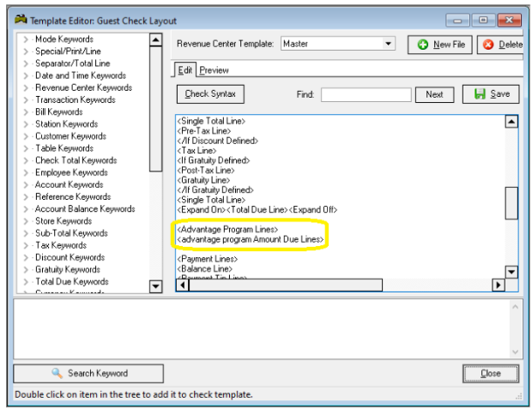This screenshot has width=532, height=409.
Task: Click the green Save disk icon
Action: [480, 94]
